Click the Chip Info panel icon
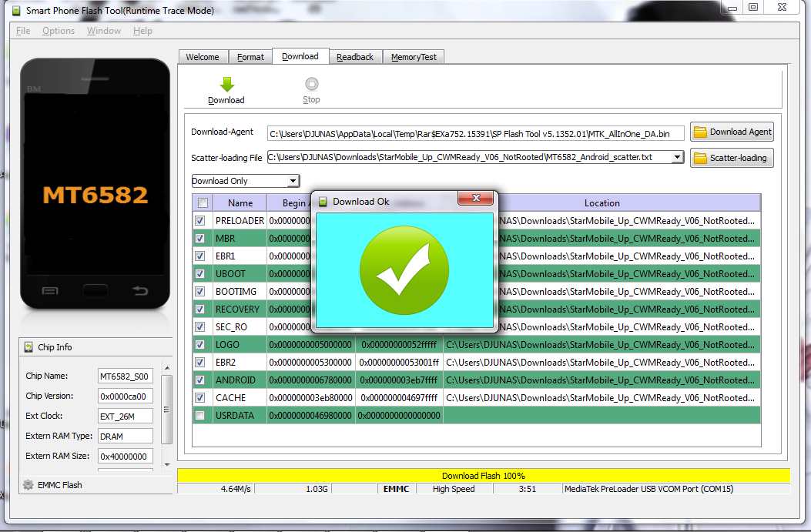This screenshot has height=532, width=811. click(x=28, y=347)
